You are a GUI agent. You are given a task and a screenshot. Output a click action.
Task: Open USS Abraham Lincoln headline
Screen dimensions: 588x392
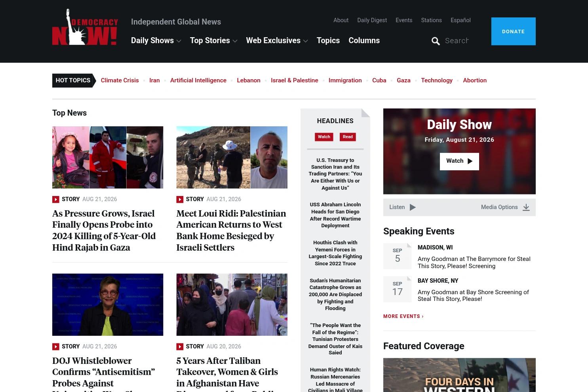[x=335, y=215]
